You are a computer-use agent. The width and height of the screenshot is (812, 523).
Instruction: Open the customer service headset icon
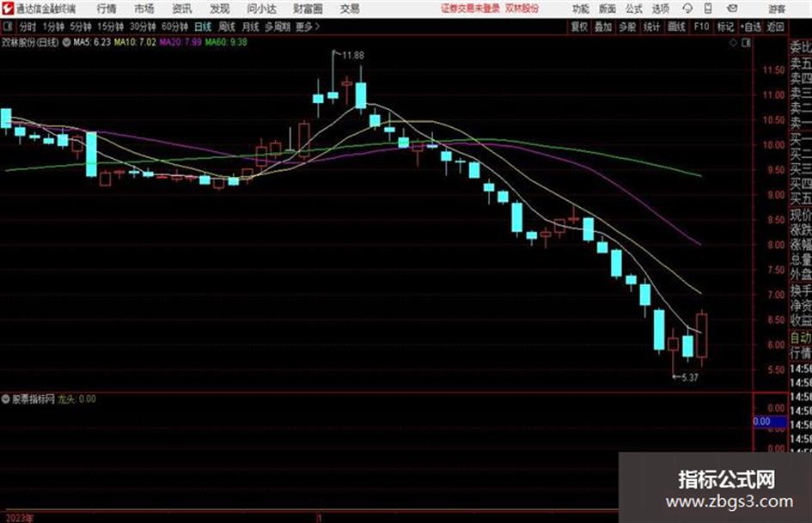pos(687,9)
